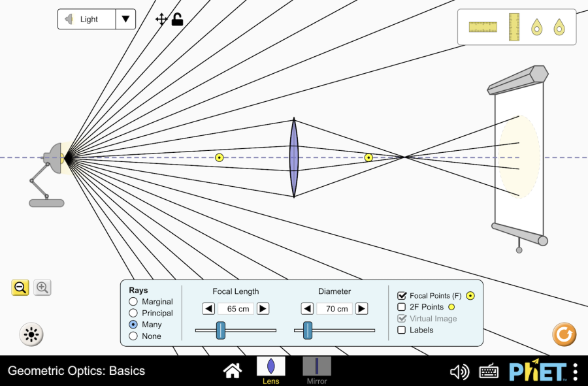
Task: Click the zoom out magnifier
Action: click(20, 287)
